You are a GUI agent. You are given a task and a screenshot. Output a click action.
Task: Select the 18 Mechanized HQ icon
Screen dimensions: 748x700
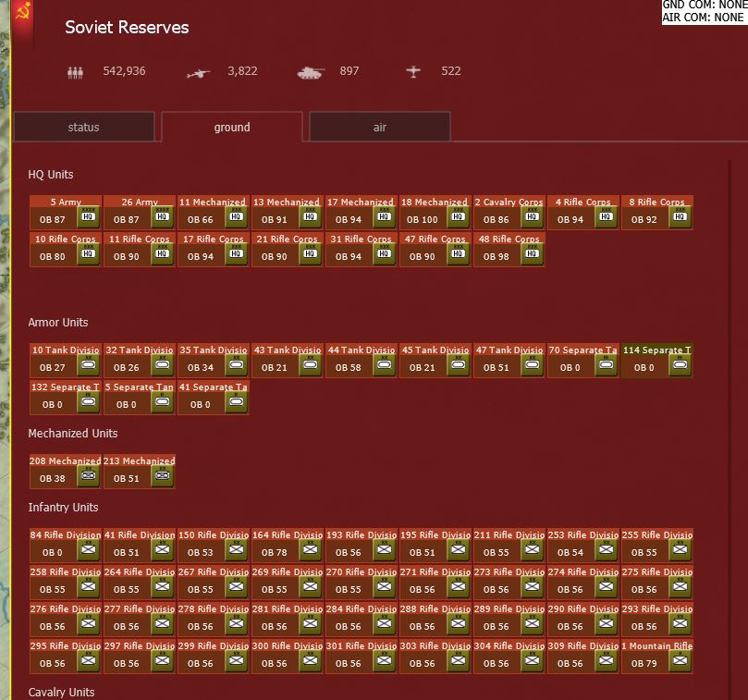(458, 216)
